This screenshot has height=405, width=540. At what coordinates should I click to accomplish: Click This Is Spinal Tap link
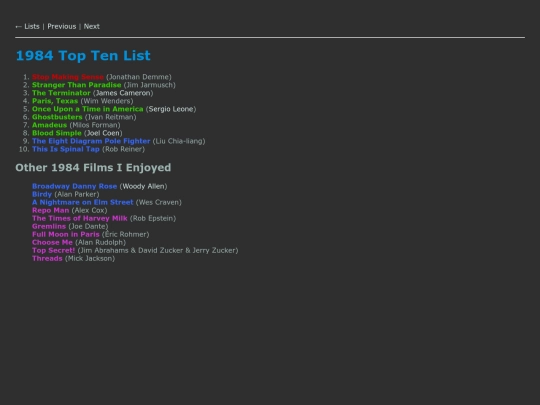tap(66, 149)
